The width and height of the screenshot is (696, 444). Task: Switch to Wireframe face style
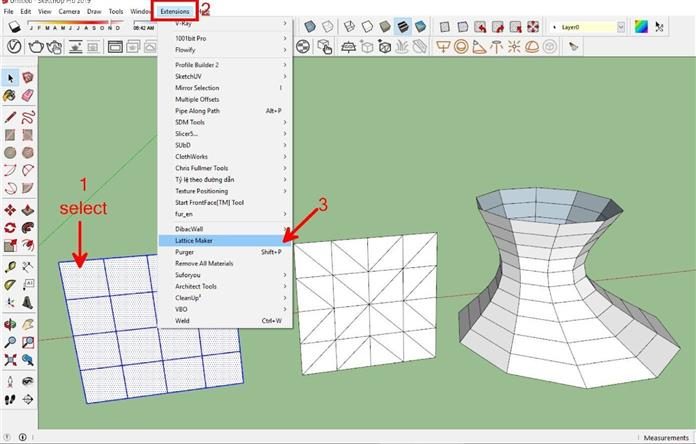(x=349, y=27)
